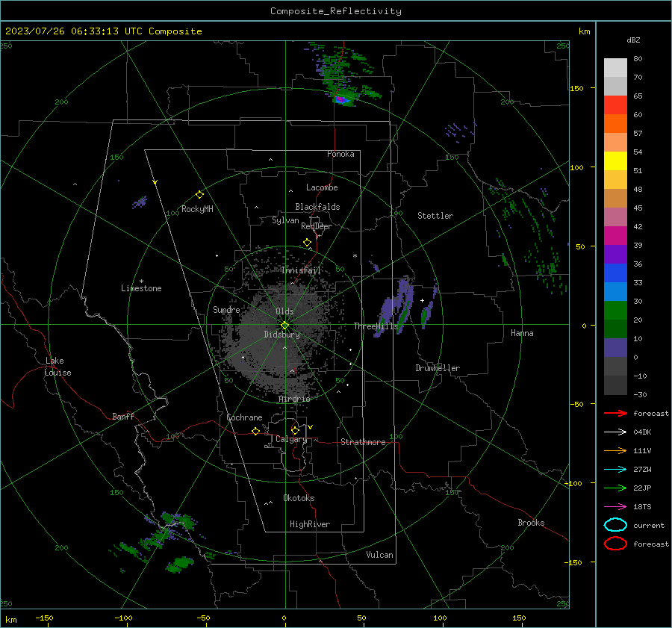Click the yellow diamond marker above Calgary

click(295, 430)
